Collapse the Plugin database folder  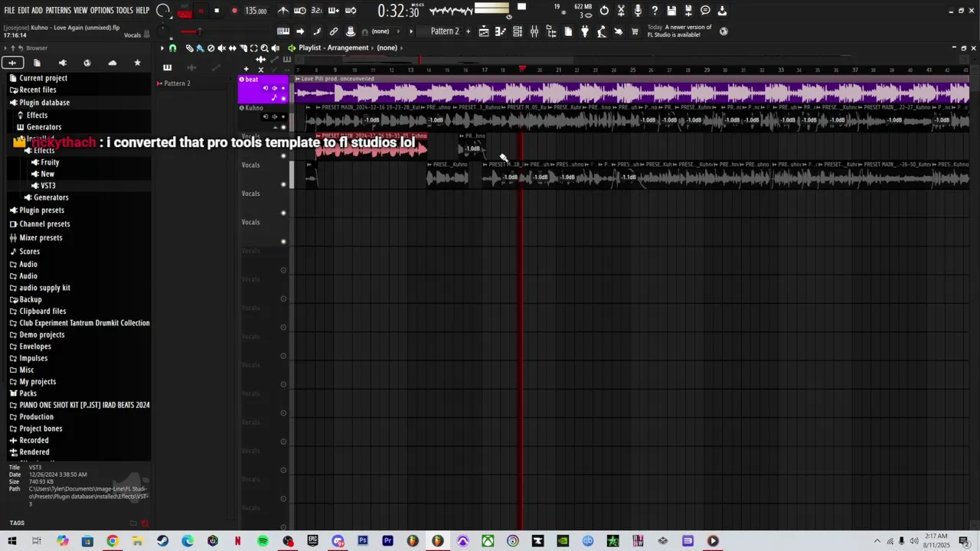coord(44,103)
